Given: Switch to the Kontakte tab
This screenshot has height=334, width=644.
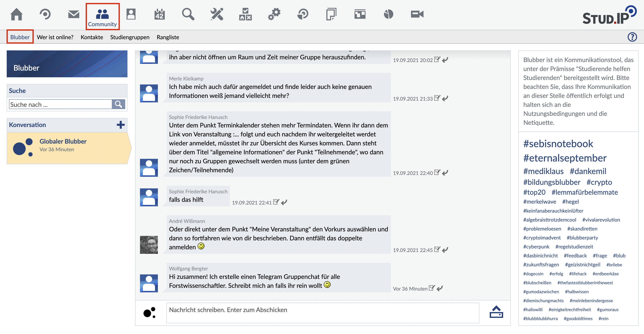Looking at the screenshot, I should pyautogui.click(x=92, y=37).
